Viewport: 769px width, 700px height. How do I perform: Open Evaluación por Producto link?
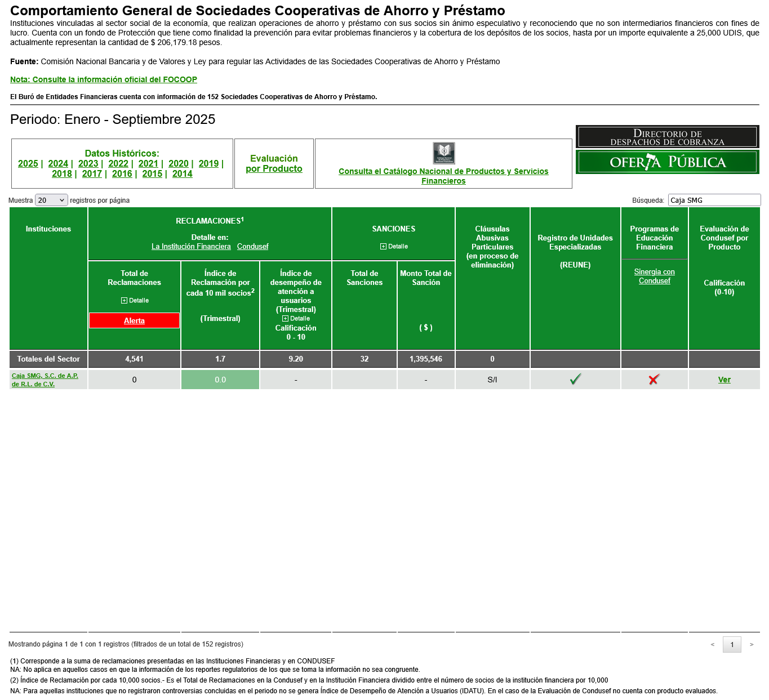274,164
